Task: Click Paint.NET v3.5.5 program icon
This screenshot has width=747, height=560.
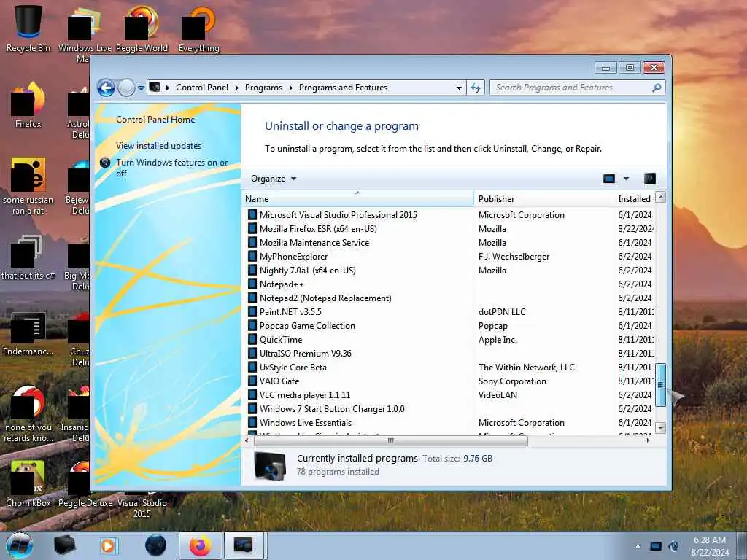Action: tap(252, 312)
